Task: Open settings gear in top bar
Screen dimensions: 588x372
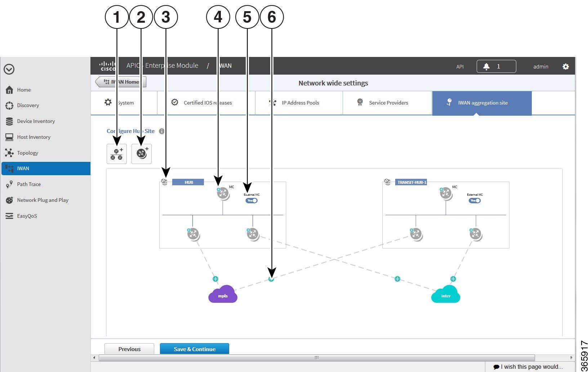Action: coord(566,66)
